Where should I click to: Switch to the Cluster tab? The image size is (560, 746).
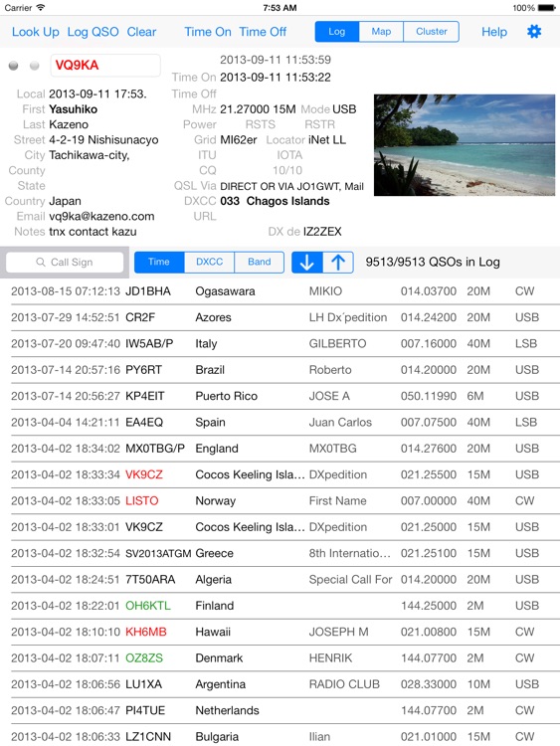pos(431,32)
